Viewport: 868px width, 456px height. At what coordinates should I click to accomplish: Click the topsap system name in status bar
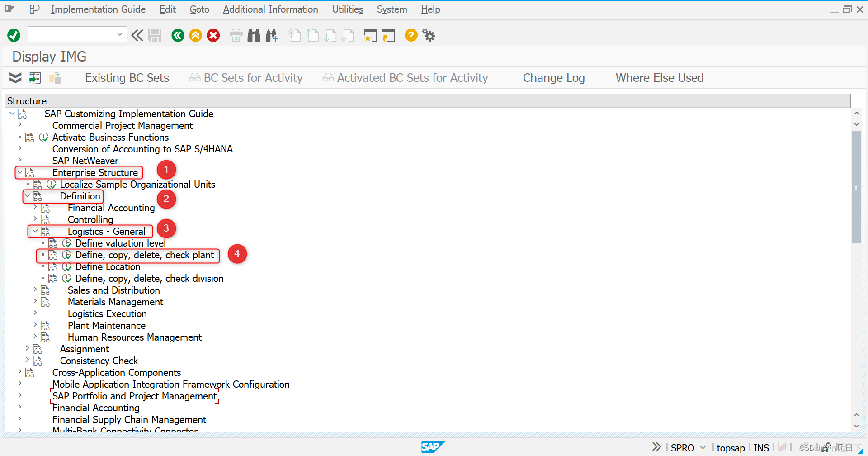731,448
